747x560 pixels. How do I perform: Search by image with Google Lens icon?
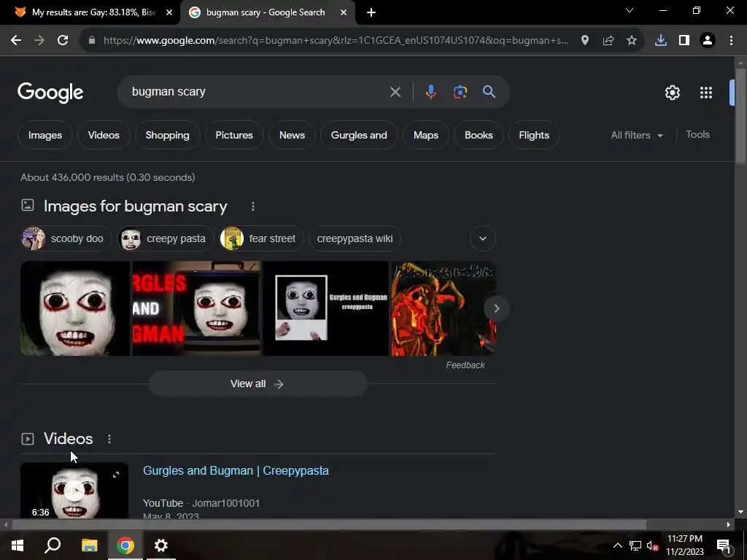click(x=460, y=92)
